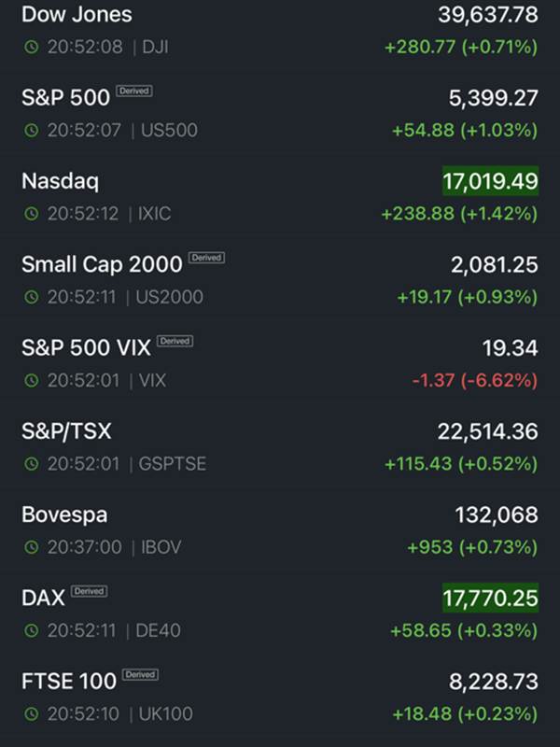The height and width of the screenshot is (747, 560).
Task: Click the Derived badge beside DAX
Action: click(x=89, y=591)
